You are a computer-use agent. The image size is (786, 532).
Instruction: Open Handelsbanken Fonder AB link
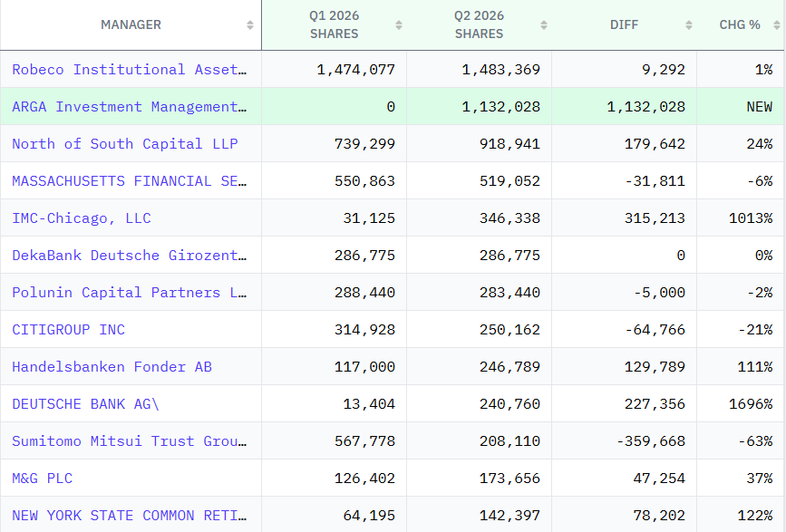[x=112, y=367]
